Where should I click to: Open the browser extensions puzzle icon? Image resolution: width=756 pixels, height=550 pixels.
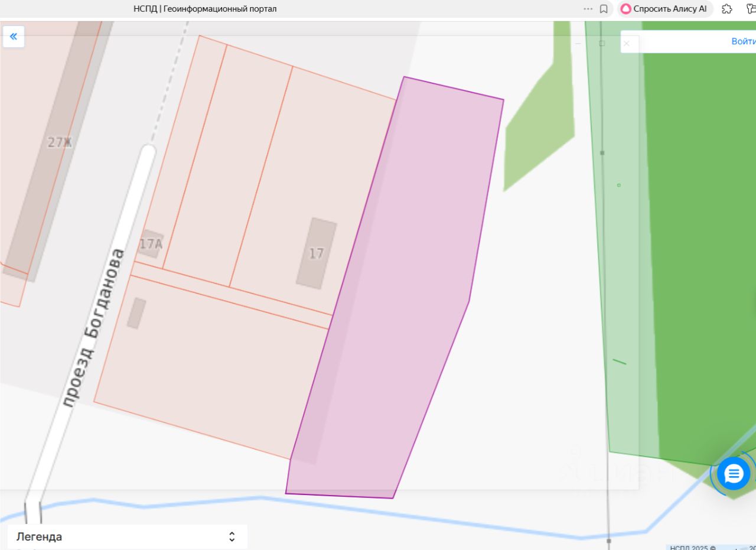(x=727, y=9)
